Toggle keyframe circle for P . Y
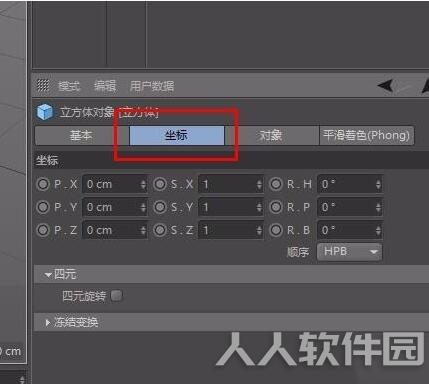Screen dimensions: 429x384 [x=43, y=207]
